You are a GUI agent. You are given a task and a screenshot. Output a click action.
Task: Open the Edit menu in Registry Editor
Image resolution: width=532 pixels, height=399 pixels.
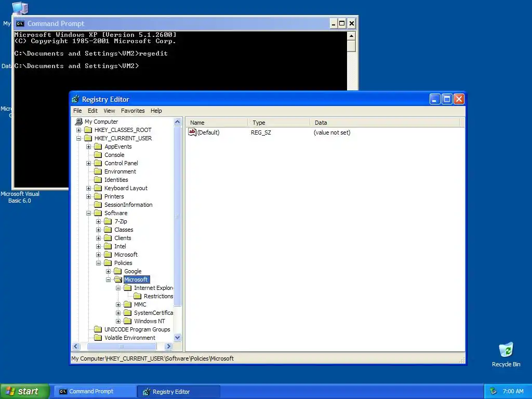[x=92, y=111]
